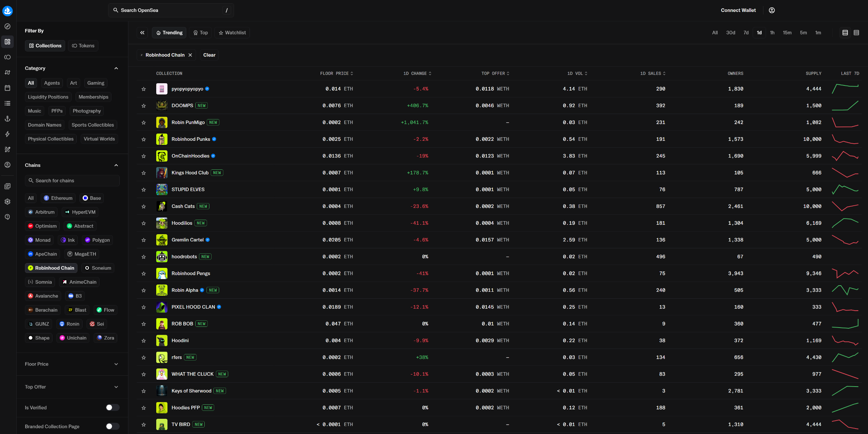Focus the Search OpenSea field
The height and width of the screenshot is (434, 868).
(171, 10)
